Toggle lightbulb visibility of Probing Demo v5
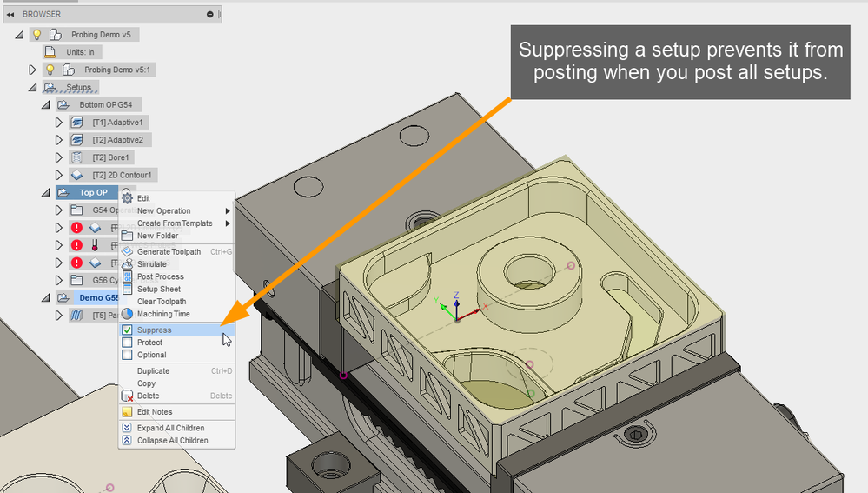This screenshot has width=868, height=493. point(36,34)
